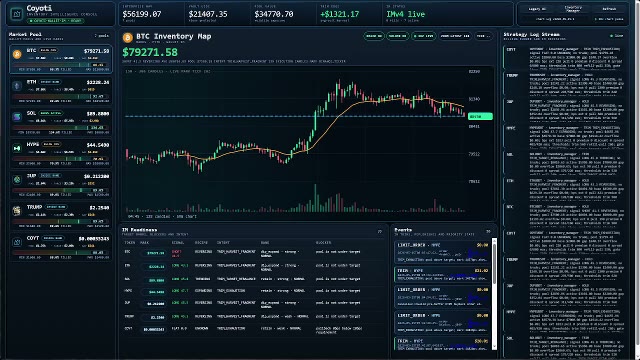This screenshot has width=640, height=360.
Task: Select the ETH row in IM Readiness table
Action: pyautogui.click(x=253, y=267)
